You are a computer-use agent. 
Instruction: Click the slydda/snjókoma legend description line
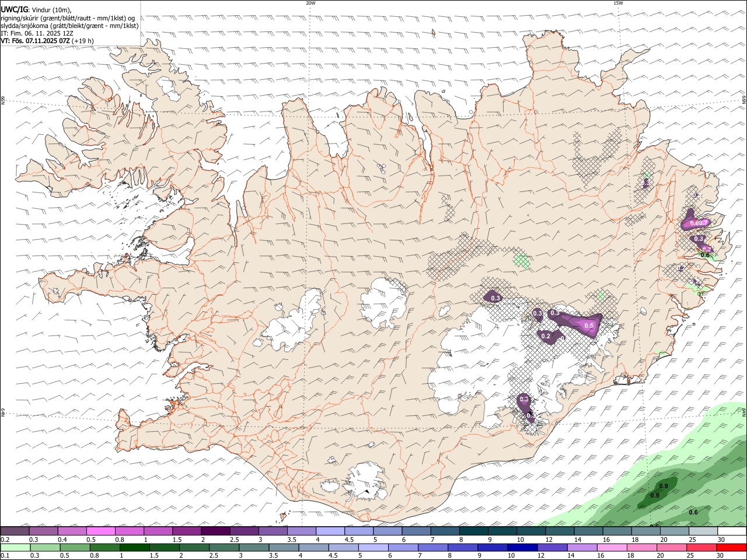coord(69,26)
